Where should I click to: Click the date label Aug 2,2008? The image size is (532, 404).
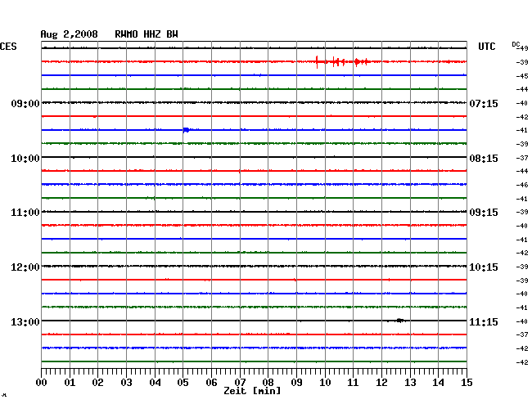tap(70, 34)
